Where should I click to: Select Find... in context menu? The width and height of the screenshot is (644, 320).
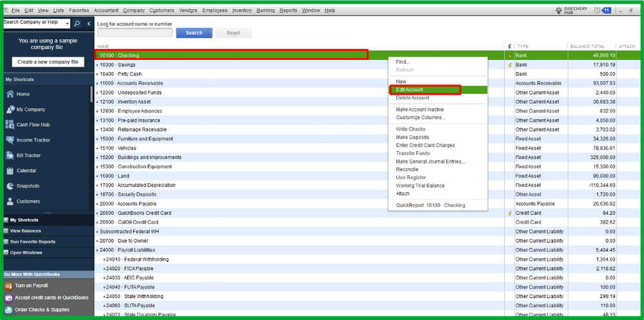tap(438, 62)
